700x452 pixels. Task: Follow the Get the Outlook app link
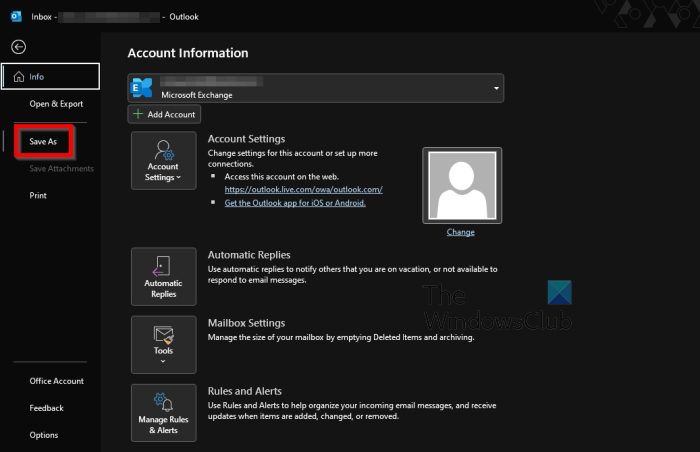pyautogui.click(x=295, y=203)
